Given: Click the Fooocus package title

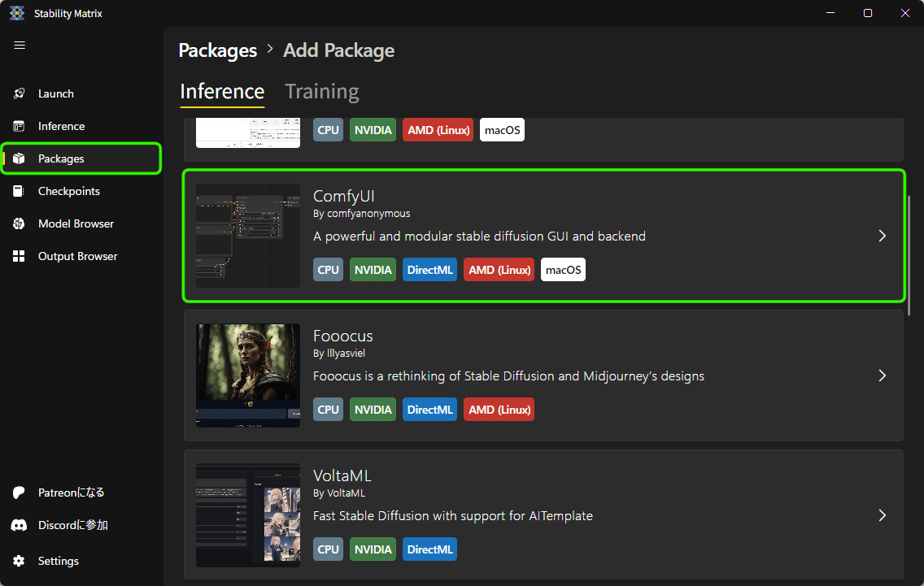Looking at the screenshot, I should click(343, 336).
